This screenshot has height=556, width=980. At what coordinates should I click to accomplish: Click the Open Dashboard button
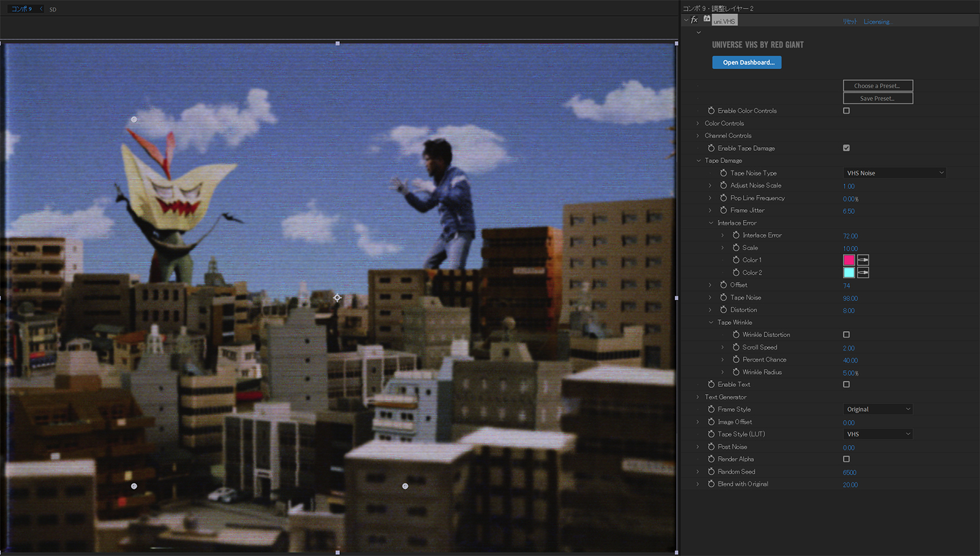[x=747, y=63]
